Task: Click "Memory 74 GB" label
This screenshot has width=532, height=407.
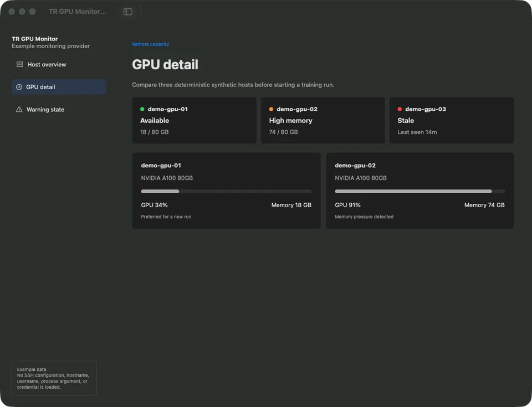Action: tap(484, 205)
